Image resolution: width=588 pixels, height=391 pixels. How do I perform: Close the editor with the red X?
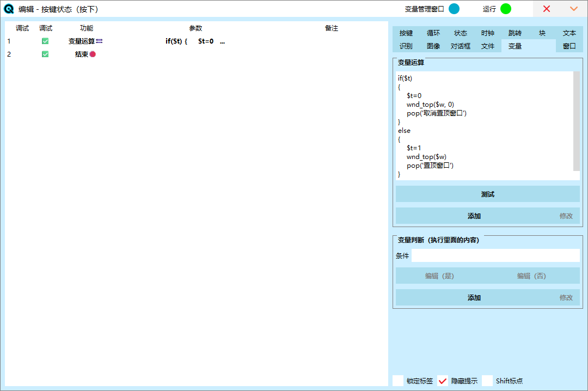(547, 9)
